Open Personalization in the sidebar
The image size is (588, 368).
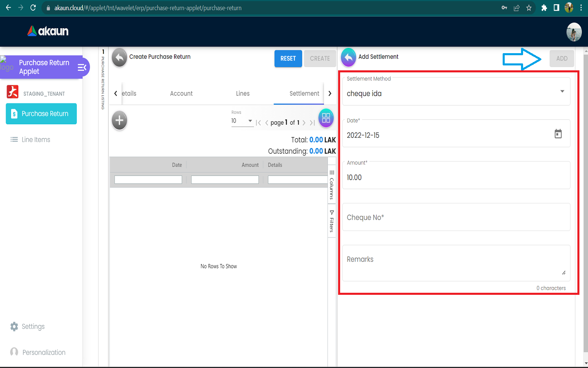[38, 352]
